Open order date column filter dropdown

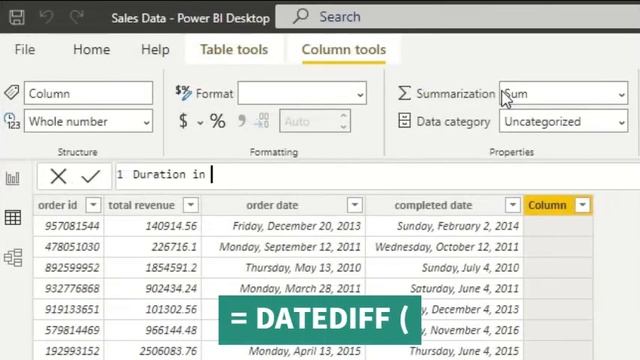click(355, 204)
